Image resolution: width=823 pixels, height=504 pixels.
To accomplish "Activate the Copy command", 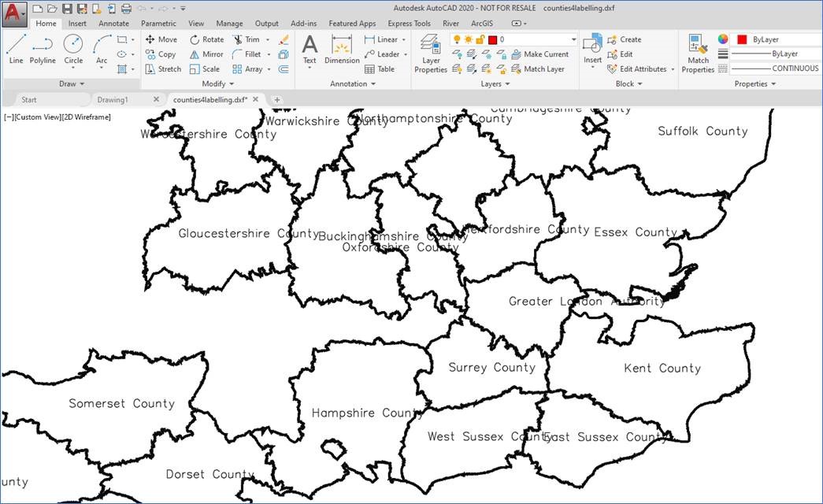I will [x=161, y=54].
